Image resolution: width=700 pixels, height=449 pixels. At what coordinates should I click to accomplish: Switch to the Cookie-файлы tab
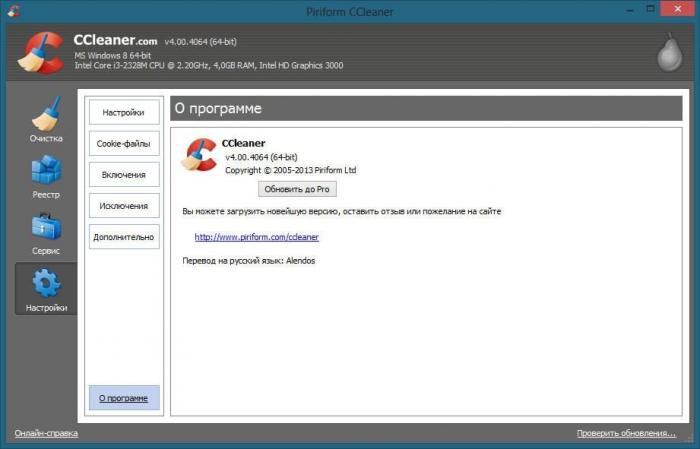(x=124, y=143)
